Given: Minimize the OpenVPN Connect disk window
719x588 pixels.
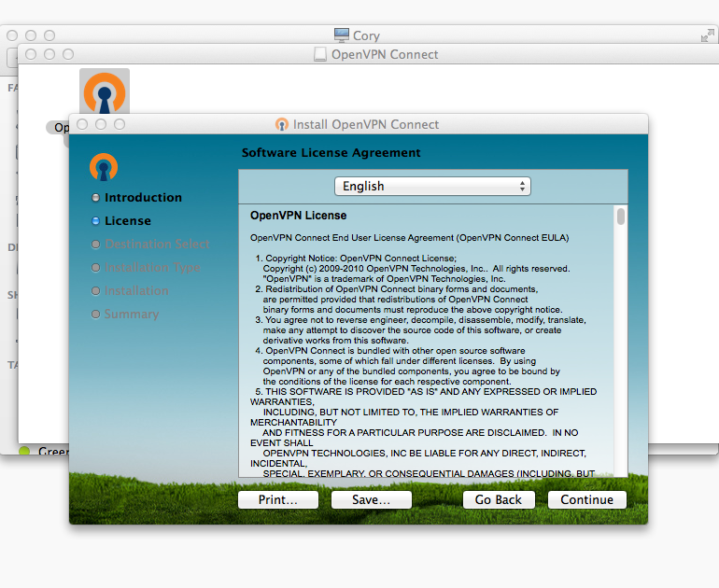Looking at the screenshot, I should coord(49,54).
